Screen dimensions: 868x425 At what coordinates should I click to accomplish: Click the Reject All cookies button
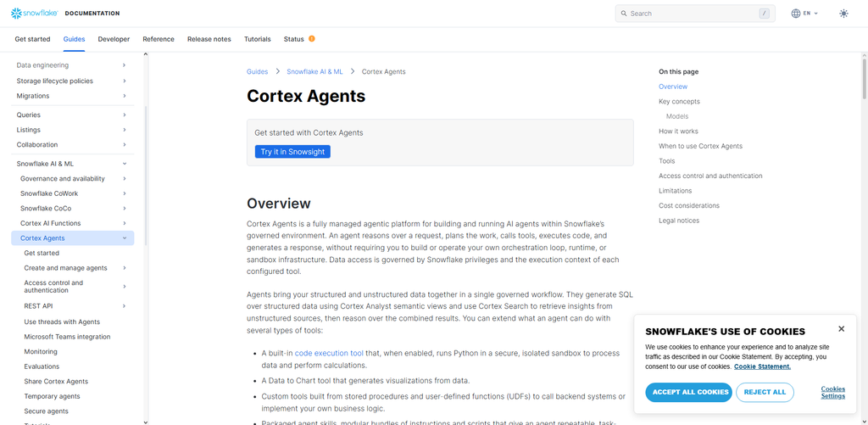tap(765, 392)
